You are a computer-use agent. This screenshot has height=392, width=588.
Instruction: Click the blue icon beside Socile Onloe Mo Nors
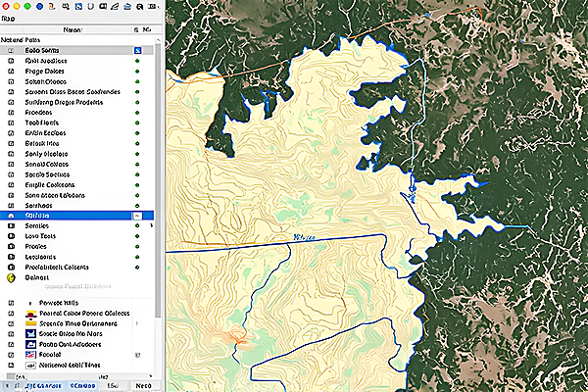[x=32, y=333]
